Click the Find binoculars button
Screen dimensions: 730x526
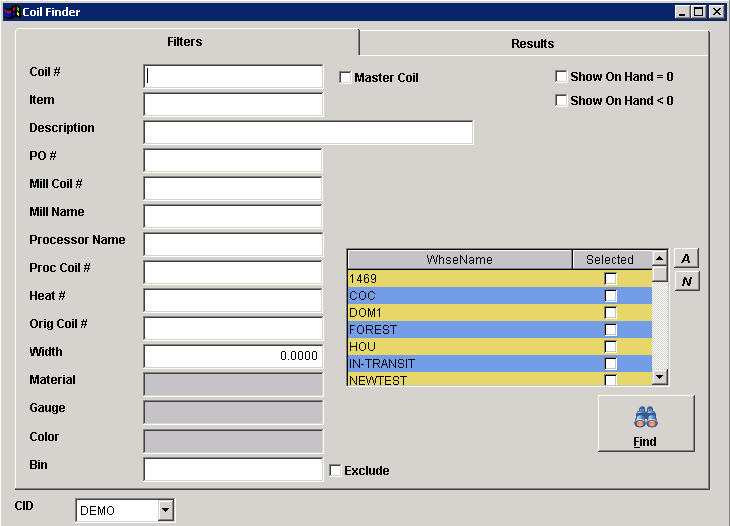(645, 423)
